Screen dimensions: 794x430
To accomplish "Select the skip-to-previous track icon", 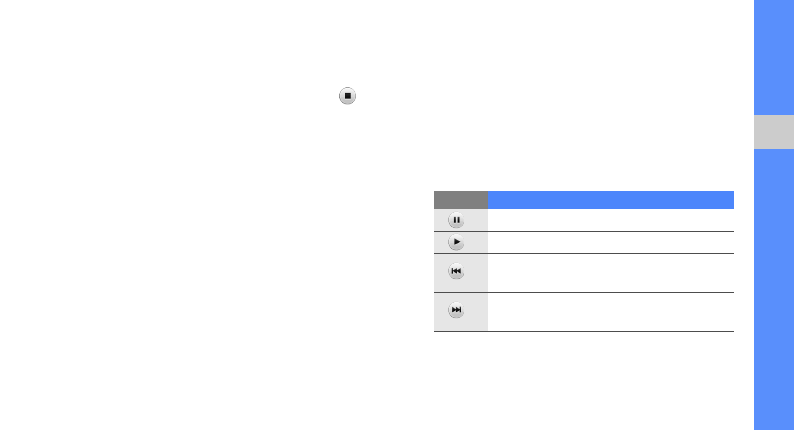I will (x=456, y=271).
